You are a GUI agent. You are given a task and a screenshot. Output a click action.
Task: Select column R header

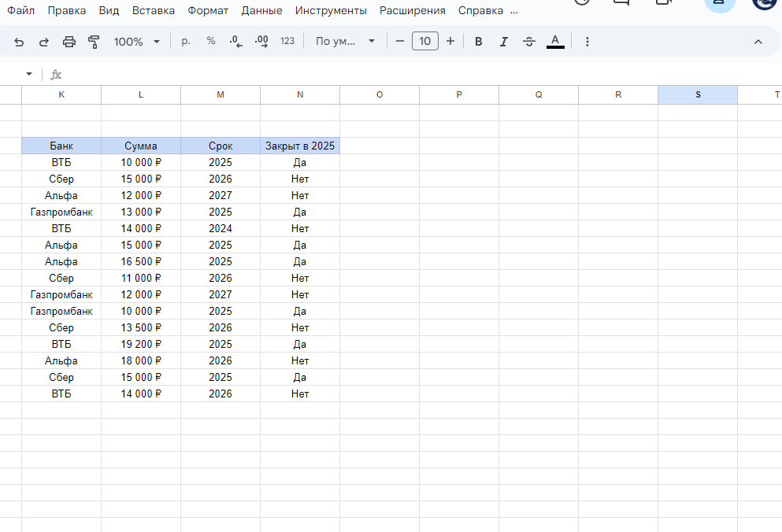tap(618, 94)
